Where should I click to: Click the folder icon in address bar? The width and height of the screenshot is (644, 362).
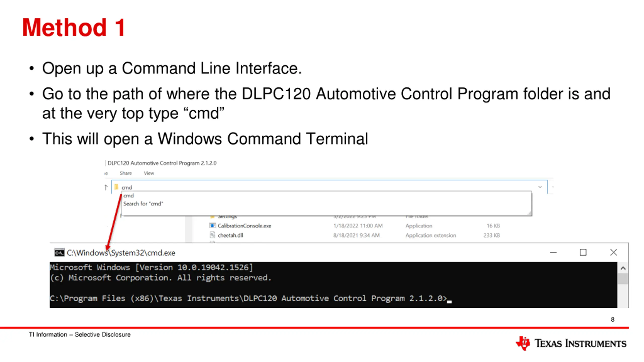[x=116, y=187]
